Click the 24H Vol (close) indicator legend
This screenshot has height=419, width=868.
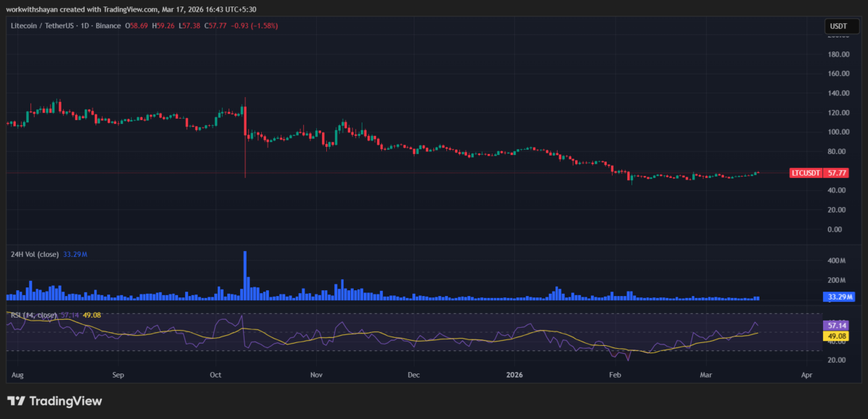click(33, 255)
